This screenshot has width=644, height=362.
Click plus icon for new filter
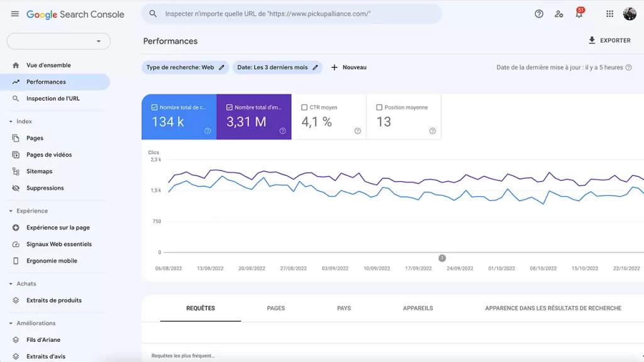pos(335,67)
